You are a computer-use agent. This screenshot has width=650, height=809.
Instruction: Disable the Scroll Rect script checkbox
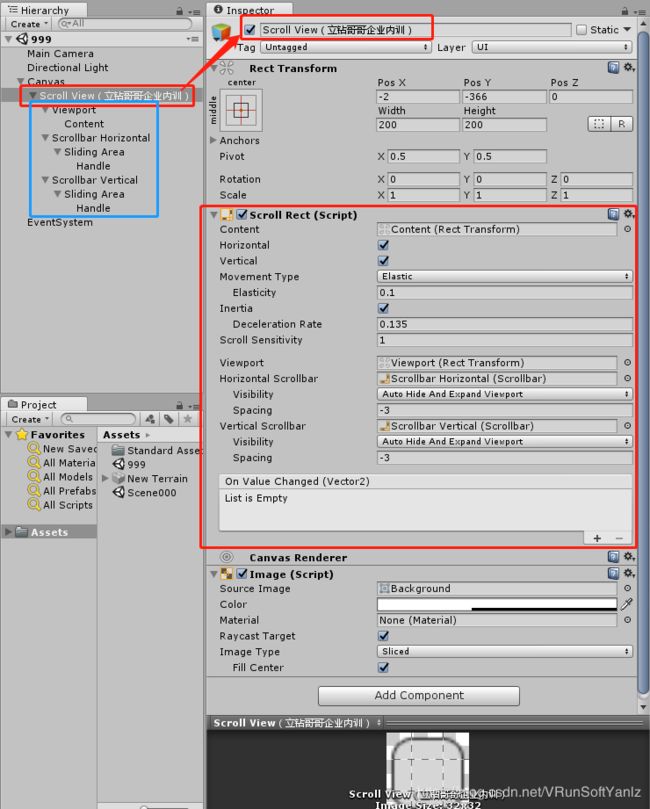(241, 214)
